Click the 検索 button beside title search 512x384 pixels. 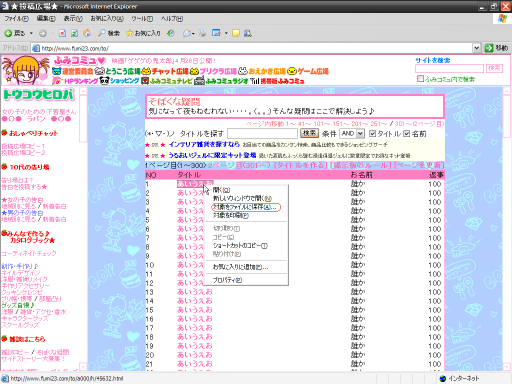(309, 133)
